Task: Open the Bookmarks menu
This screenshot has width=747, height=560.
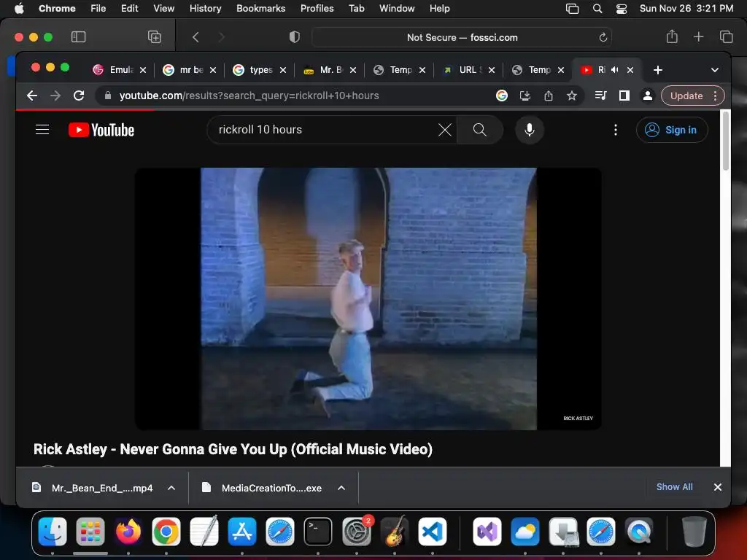Action: point(260,8)
